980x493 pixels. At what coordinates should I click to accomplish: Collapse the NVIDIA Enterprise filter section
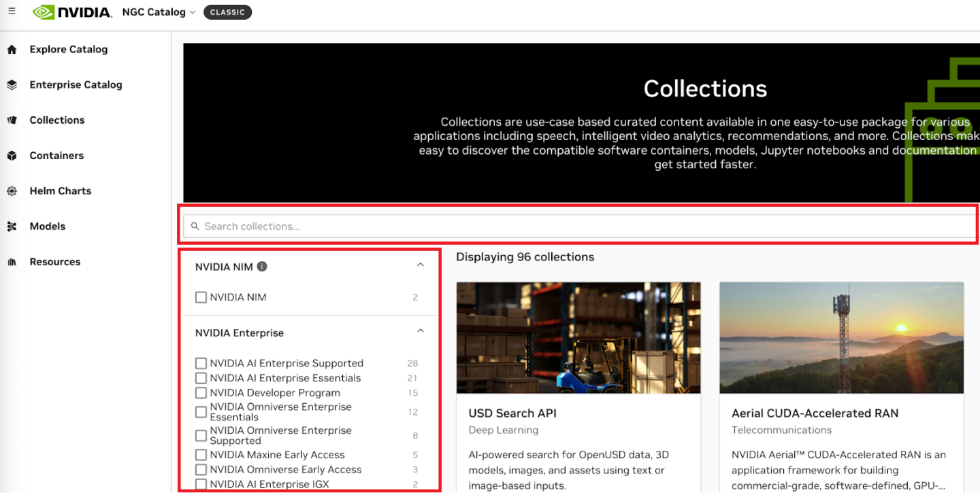[x=421, y=331]
